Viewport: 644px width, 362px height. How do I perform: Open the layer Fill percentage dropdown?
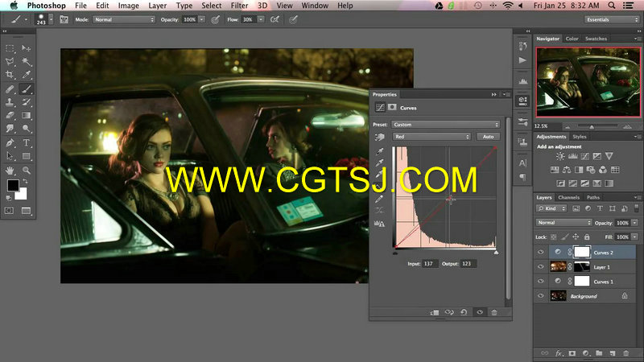point(635,237)
